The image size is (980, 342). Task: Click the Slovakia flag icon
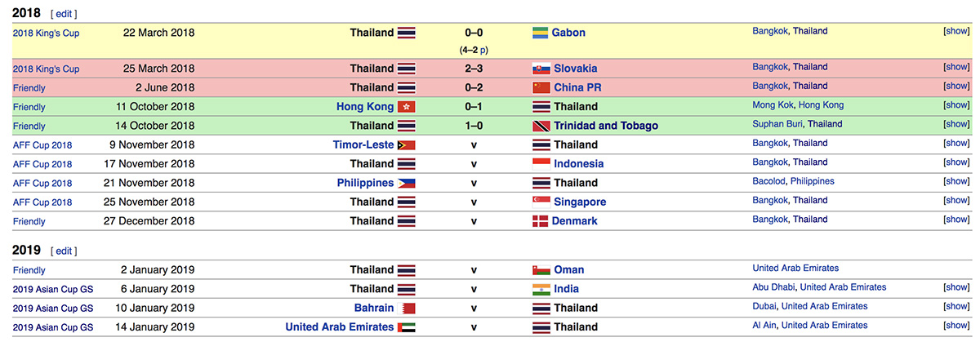[541, 69]
